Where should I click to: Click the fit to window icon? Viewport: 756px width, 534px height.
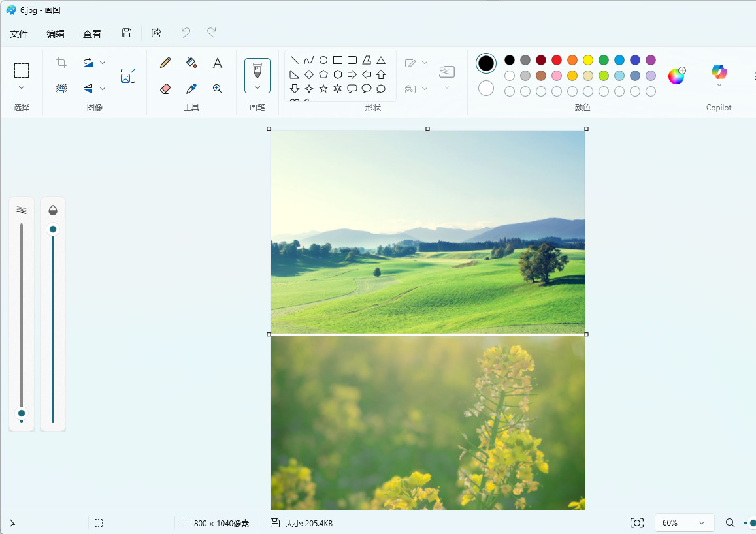(637, 523)
